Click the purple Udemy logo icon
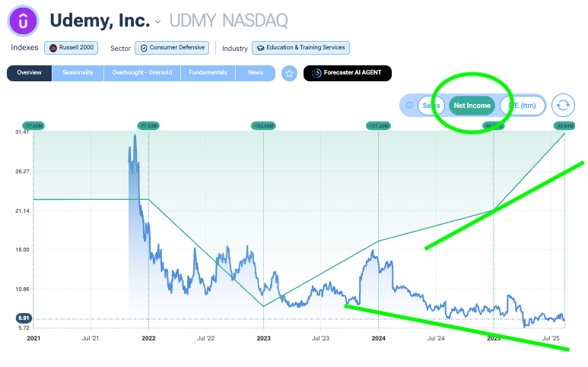Image resolution: width=588 pixels, height=367 pixels. click(x=24, y=21)
